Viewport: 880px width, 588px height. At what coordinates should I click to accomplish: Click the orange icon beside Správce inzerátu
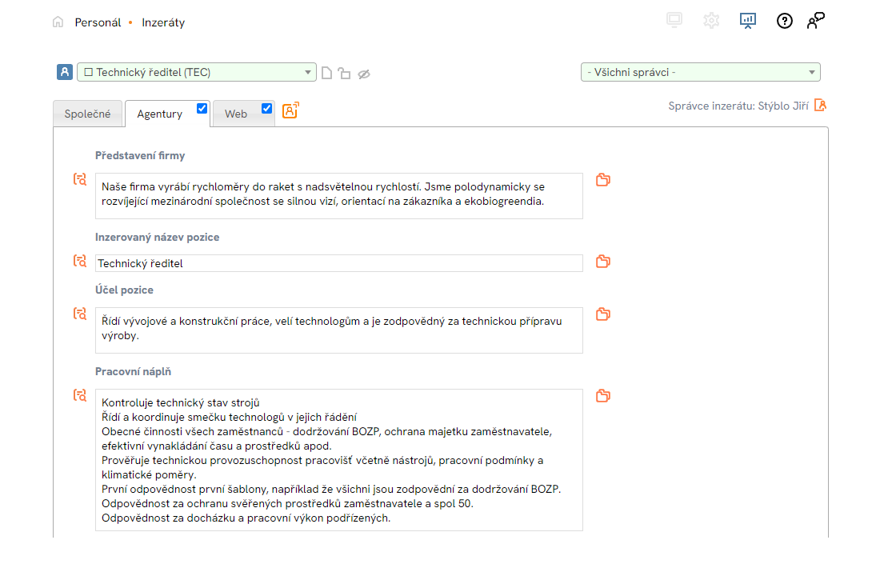pos(820,106)
